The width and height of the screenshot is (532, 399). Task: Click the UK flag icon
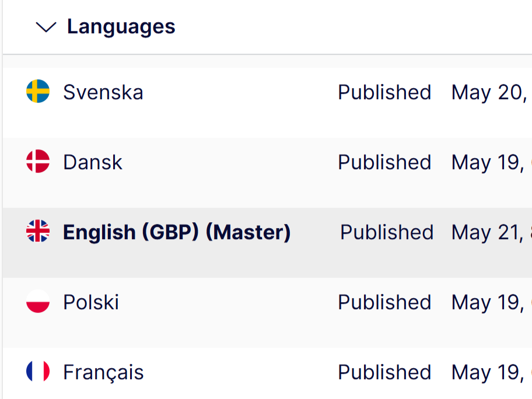pos(38,231)
